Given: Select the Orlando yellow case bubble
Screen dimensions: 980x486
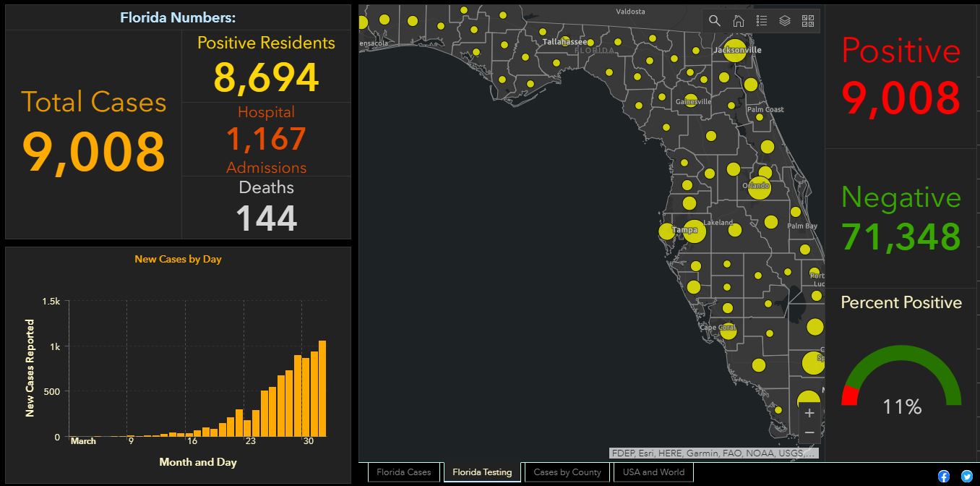Looking at the screenshot, I should (x=759, y=187).
